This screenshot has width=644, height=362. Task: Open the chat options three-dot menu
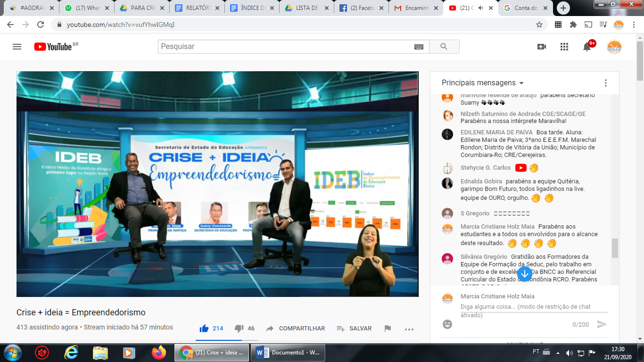pyautogui.click(x=606, y=83)
